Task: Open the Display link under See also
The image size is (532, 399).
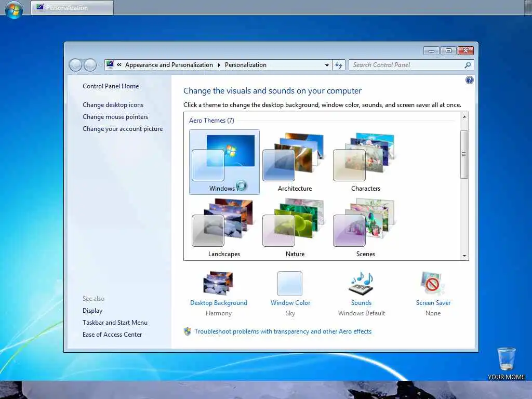Action: (92, 311)
